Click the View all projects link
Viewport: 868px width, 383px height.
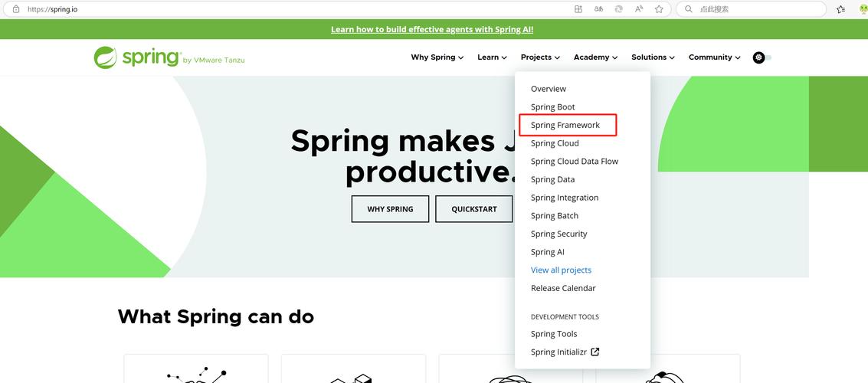pos(562,270)
